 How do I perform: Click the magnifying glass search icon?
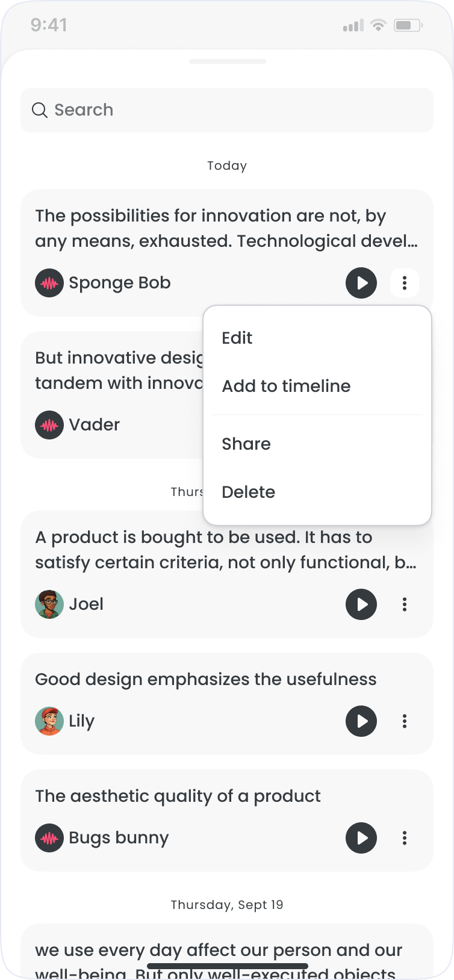click(40, 110)
